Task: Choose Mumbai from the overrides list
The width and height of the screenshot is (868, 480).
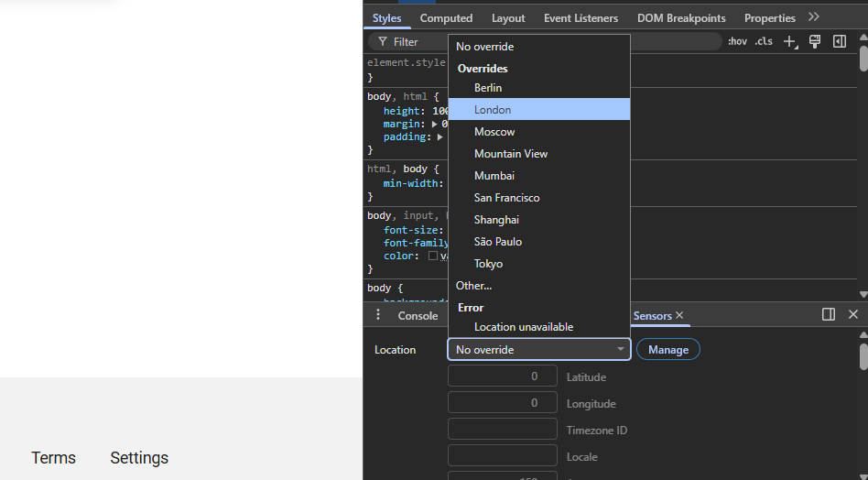Action: [x=538, y=176]
